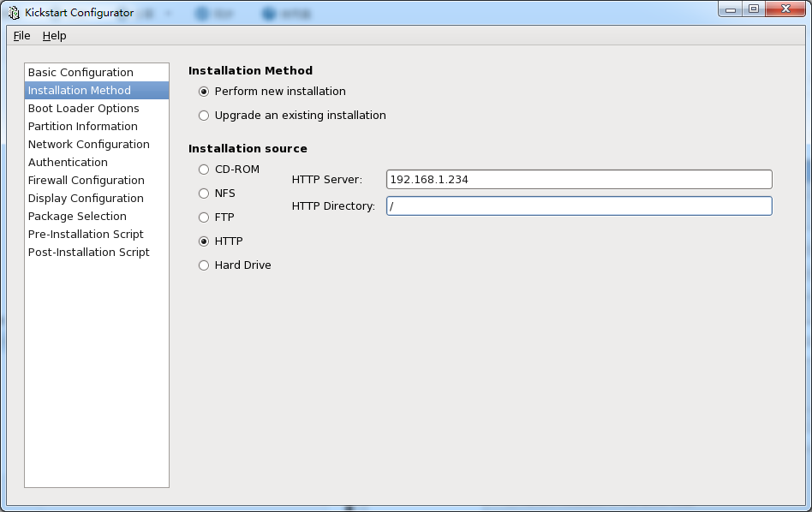The width and height of the screenshot is (812, 512).
Task: Choose FTP installation source
Action: point(204,217)
